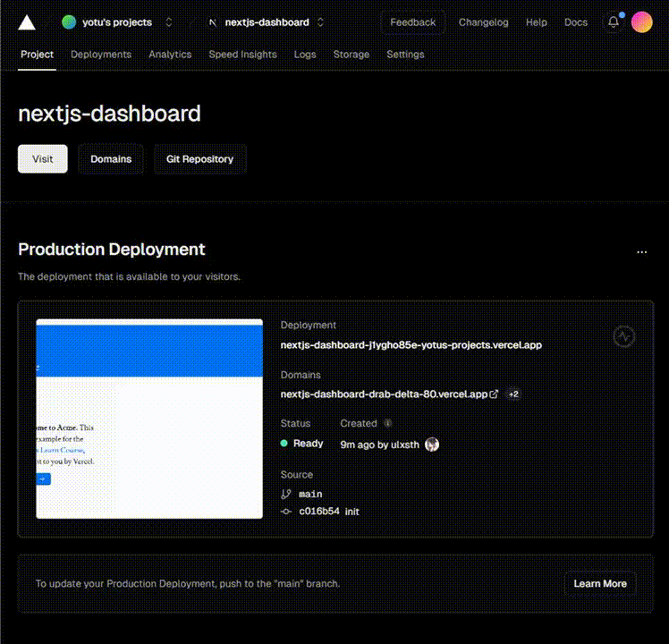Image resolution: width=669 pixels, height=644 pixels.
Task: Open the notifications bell
Action: [614, 22]
